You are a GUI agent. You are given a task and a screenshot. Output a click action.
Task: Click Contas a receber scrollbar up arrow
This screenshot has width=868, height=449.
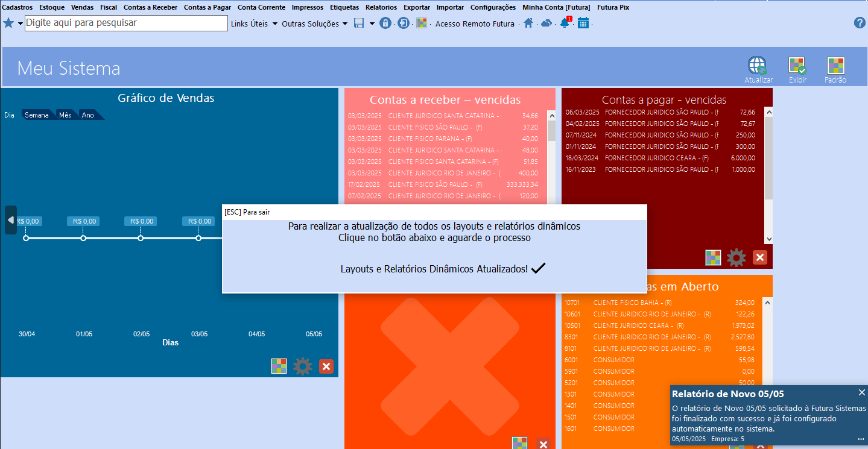(x=551, y=115)
